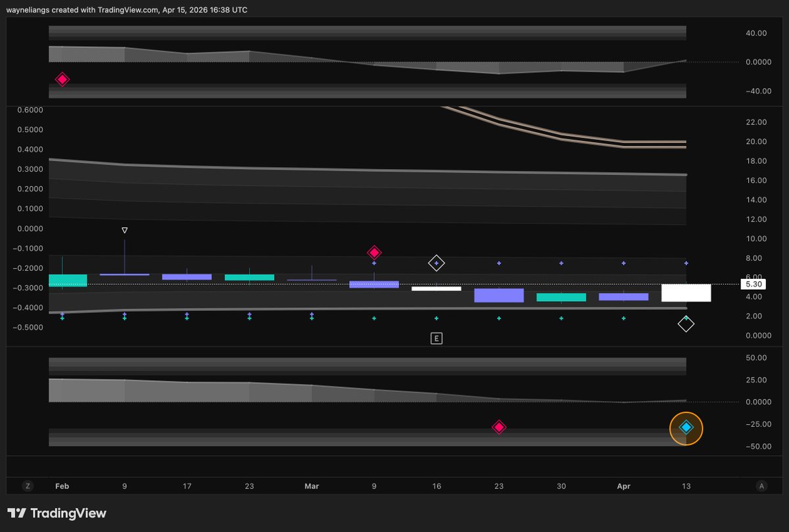Click the '12.00' price scale value
The width and height of the screenshot is (789, 532).
(757, 220)
